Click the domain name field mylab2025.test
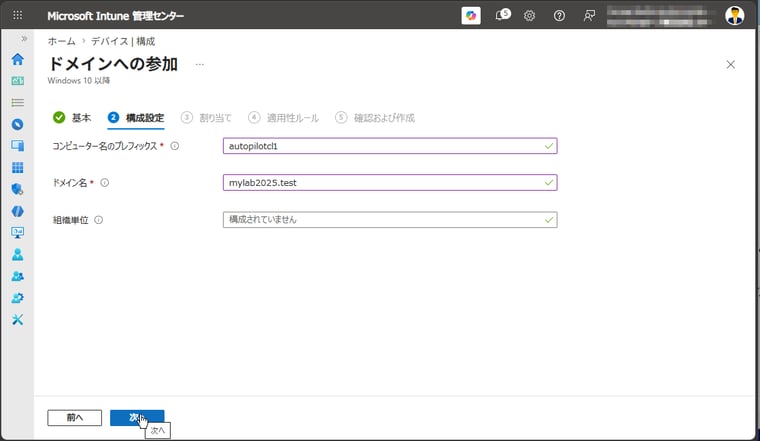The width and height of the screenshot is (760, 441). pyautogui.click(x=390, y=183)
